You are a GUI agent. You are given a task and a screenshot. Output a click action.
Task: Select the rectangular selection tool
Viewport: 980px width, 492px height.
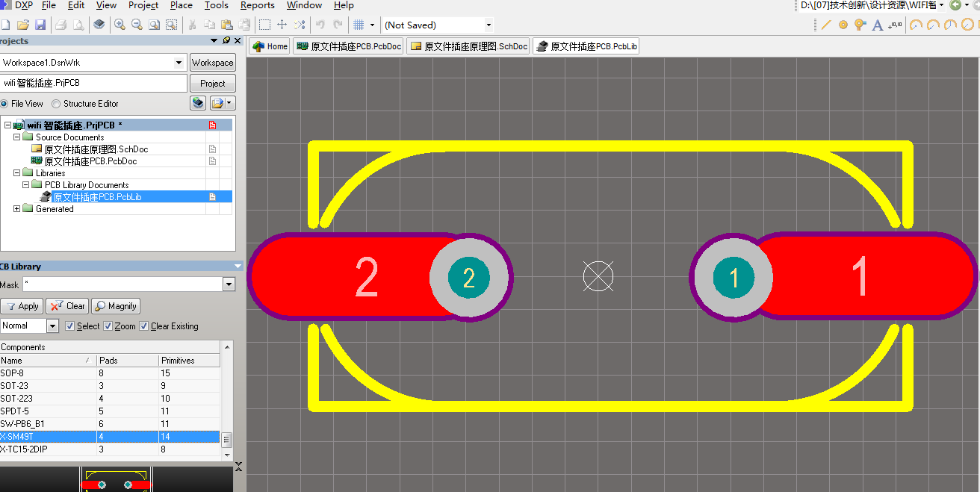(264, 25)
